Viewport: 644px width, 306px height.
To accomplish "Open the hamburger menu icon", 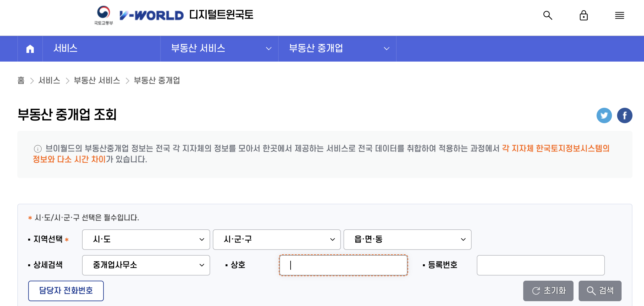I will pyautogui.click(x=619, y=15).
